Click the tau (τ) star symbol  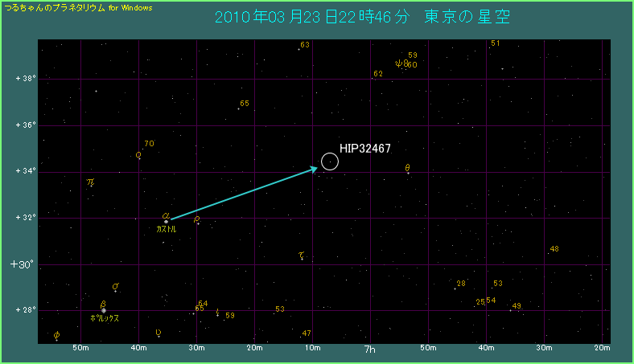(x=301, y=256)
